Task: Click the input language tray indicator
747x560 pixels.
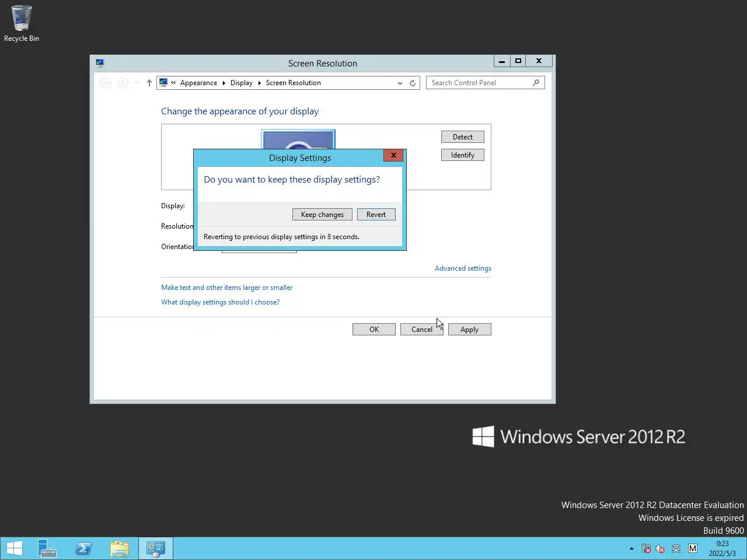Action: click(x=676, y=548)
